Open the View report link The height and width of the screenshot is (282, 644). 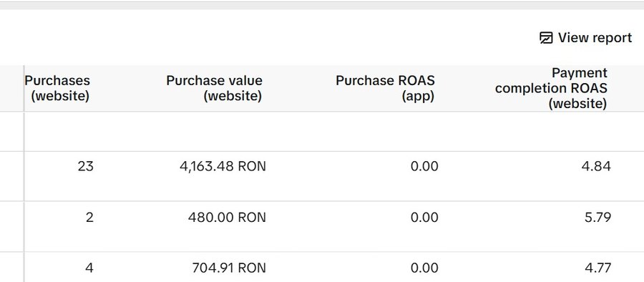coord(585,38)
